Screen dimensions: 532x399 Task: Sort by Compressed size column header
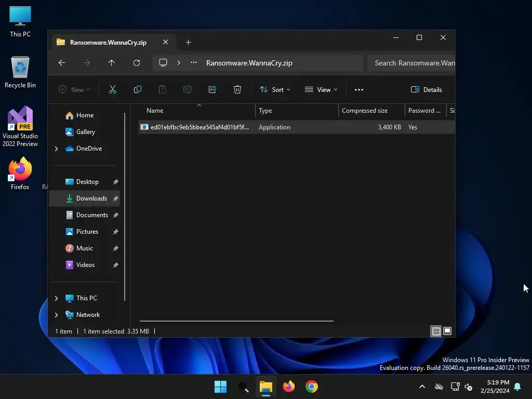pyautogui.click(x=371, y=111)
